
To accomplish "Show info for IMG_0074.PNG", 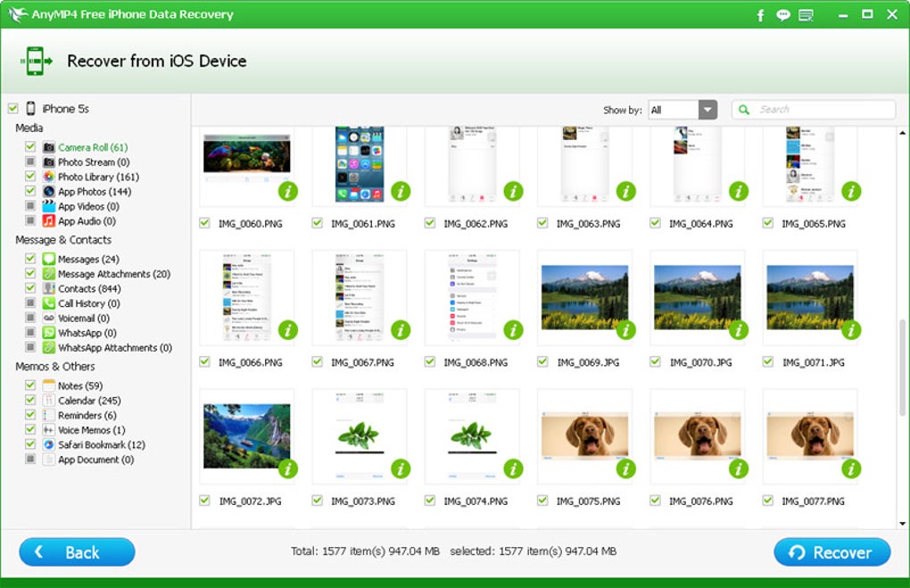I will [513, 468].
